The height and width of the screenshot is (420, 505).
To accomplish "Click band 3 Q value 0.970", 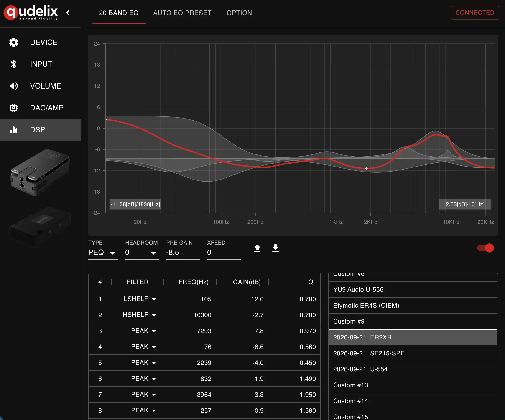I will coord(308,331).
